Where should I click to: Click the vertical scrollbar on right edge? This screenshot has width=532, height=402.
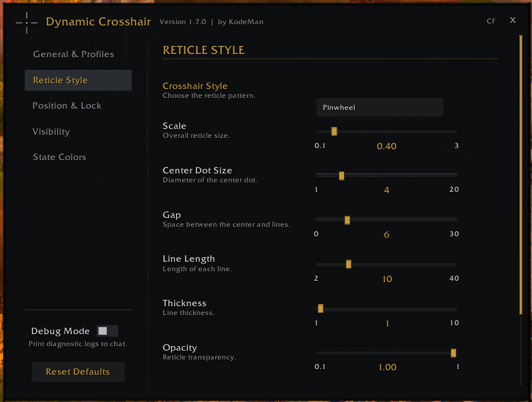[521, 175]
